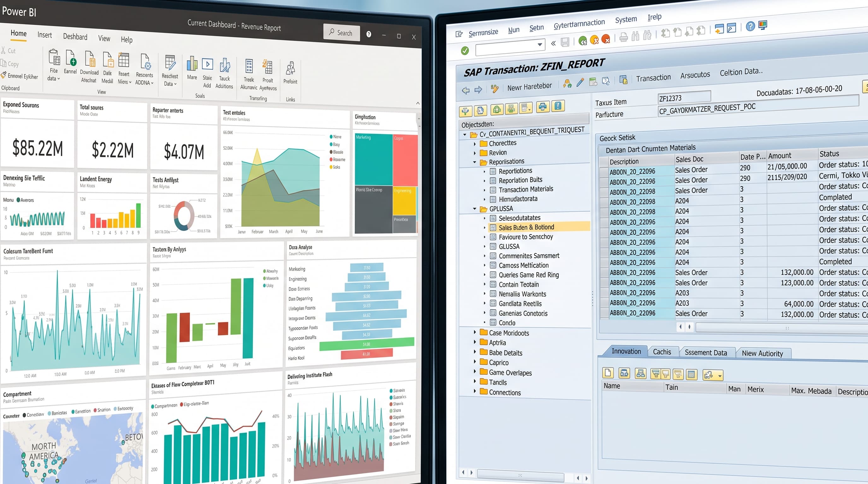868x484 pixels.
Task: Click Copy in the Power BI clipboard group
Action: coord(10,63)
